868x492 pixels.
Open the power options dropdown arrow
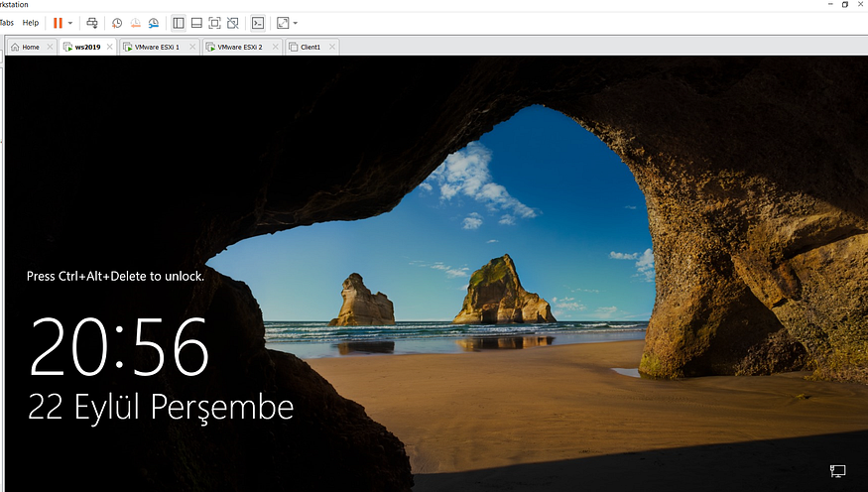tap(70, 23)
